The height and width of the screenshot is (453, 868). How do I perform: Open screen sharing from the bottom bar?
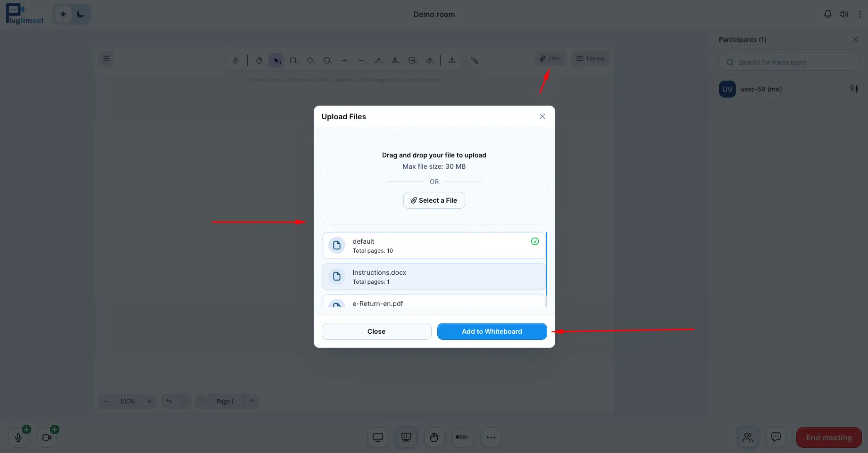pos(377,437)
